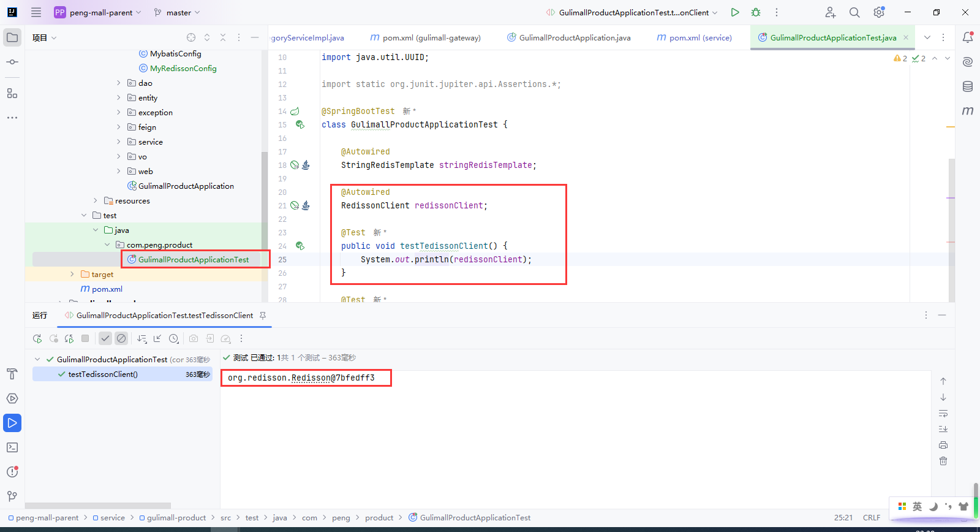Close the GulimallProductApplicationTest.java tab
The width and height of the screenshot is (980, 532).
pyautogui.click(x=906, y=37)
